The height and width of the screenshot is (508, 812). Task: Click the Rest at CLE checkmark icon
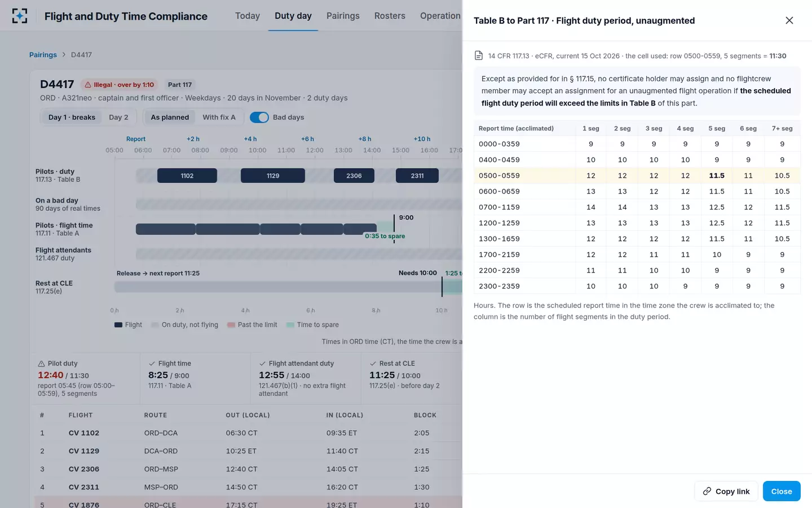point(373,364)
